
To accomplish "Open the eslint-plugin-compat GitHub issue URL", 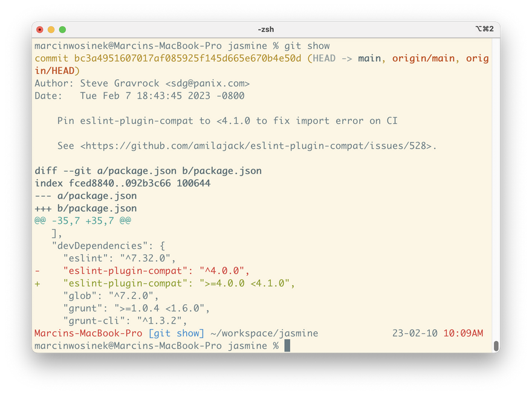I will [258, 146].
